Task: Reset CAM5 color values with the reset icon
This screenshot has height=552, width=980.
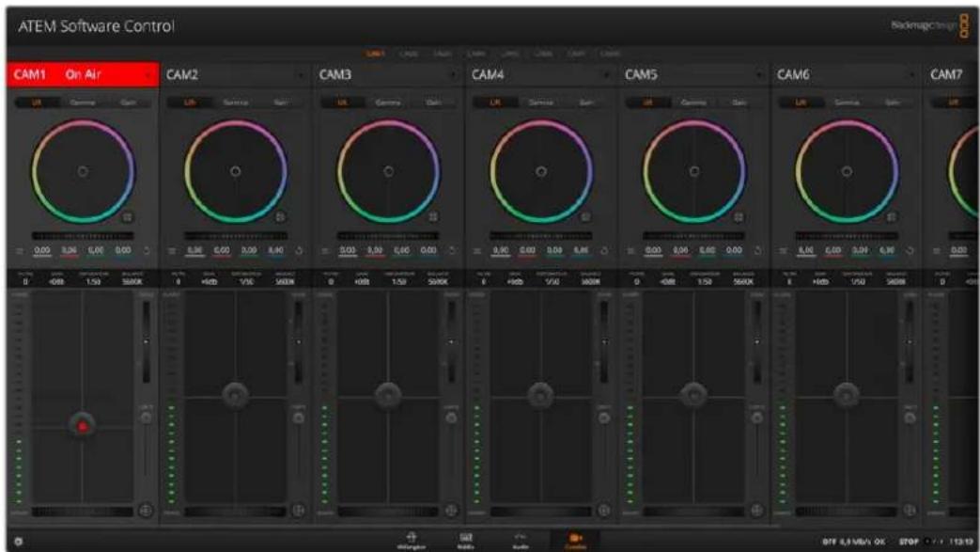Action: [757, 250]
